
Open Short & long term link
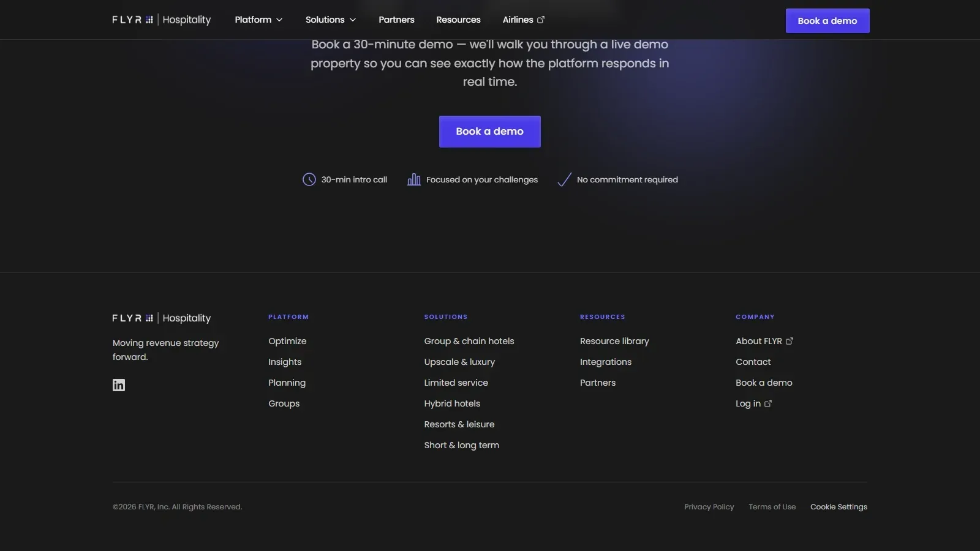point(462,445)
